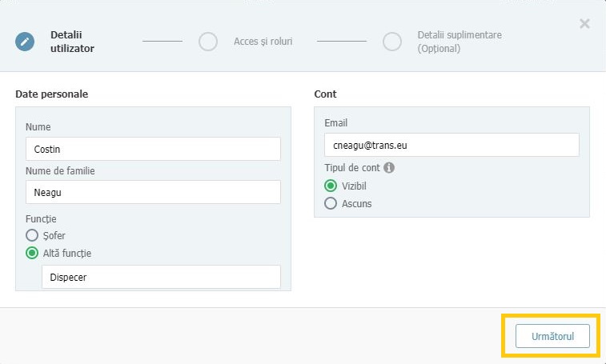The height and width of the screenshot is (364, 606).
Task: Focus the Nume de familie field with Neagu
Action: (x=153, y=192)
